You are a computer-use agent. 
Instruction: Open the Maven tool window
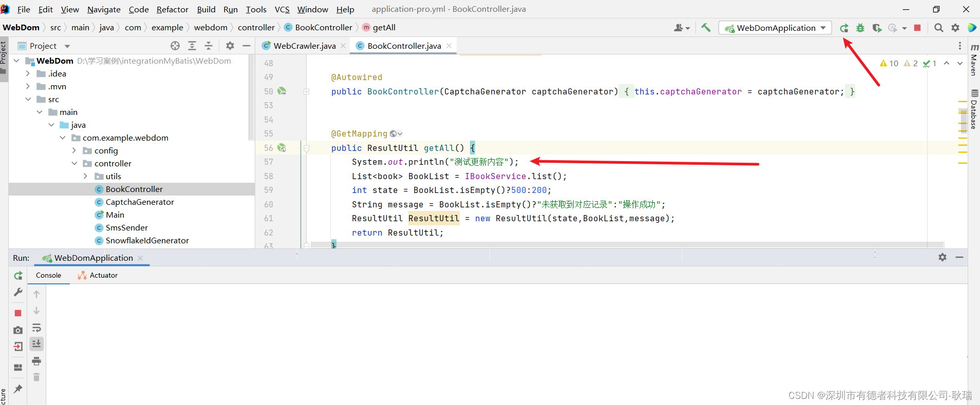(x=974, y=60)
